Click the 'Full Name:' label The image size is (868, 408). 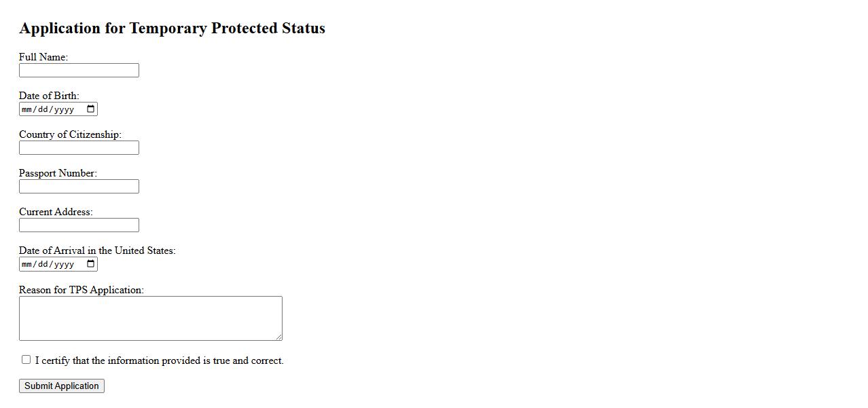pyautogui.click(x=43, y=57)
